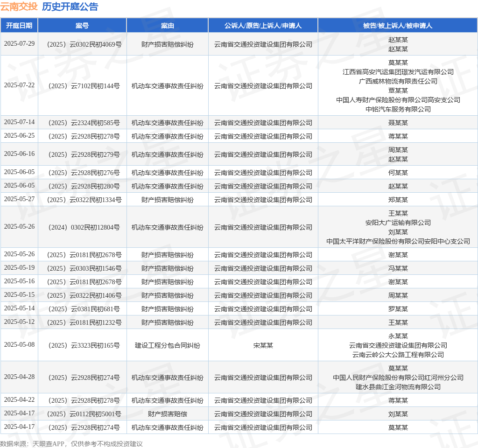Image resolution: width=478 pixels, height=448 pixels.
Task: Select case number 云7102民初144号
Action: click(x=84, y=86)
